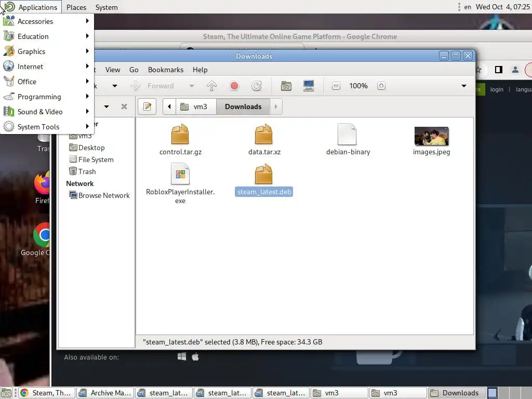Click the Up one folder arrow icon
The image size is (532, 399).
212,86
